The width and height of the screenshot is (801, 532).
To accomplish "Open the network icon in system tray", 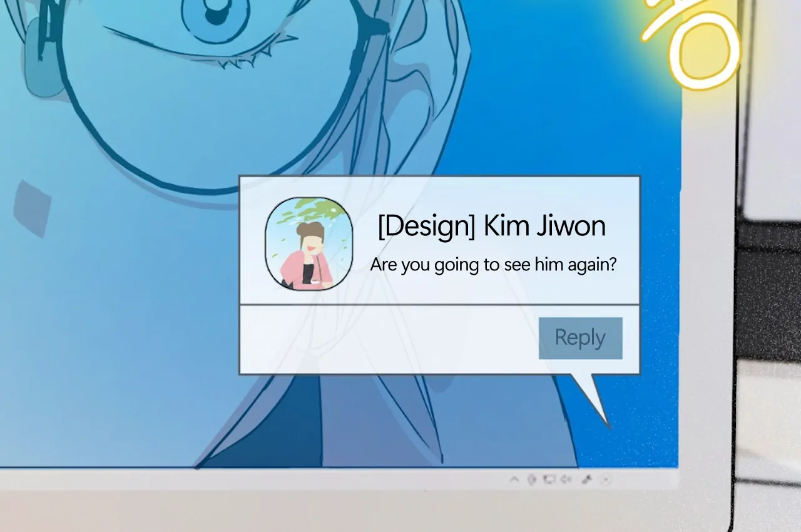I will (549, 479).
